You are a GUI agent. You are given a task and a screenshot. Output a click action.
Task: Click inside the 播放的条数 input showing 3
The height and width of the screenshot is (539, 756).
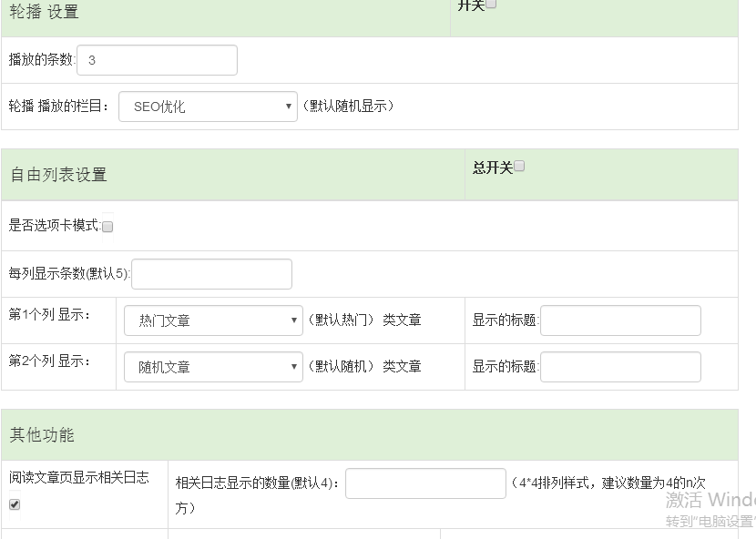pos(157,59)
